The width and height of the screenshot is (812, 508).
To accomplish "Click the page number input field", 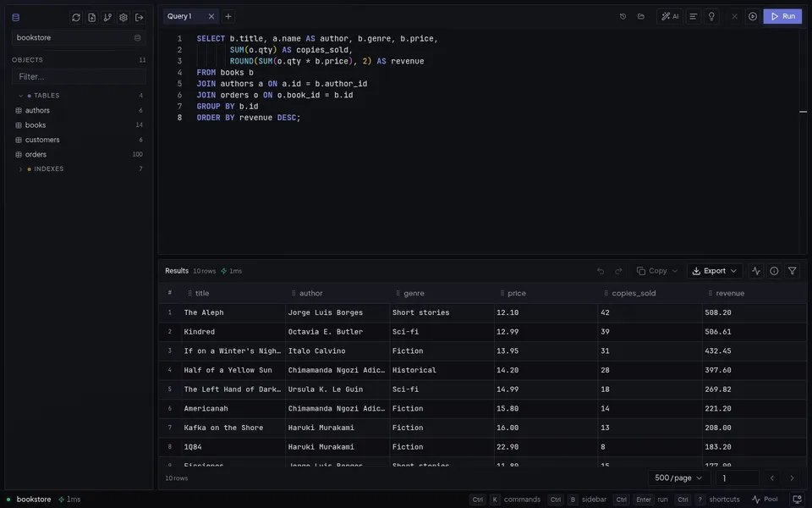I will pos(738,478).
